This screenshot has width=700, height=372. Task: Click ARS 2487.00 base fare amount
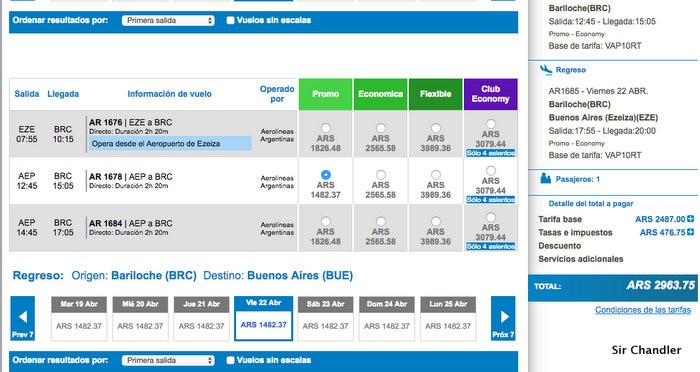pyautogui.click(x=660, y=219)
